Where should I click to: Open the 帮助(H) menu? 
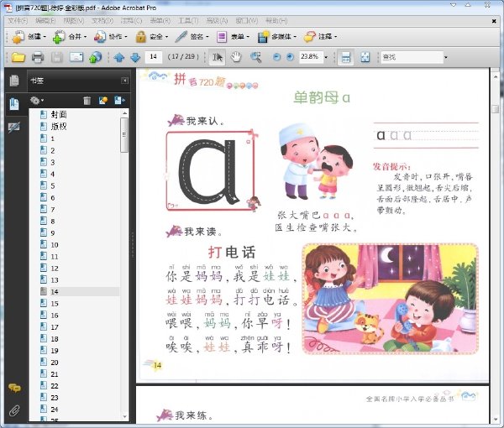point(276,21)
